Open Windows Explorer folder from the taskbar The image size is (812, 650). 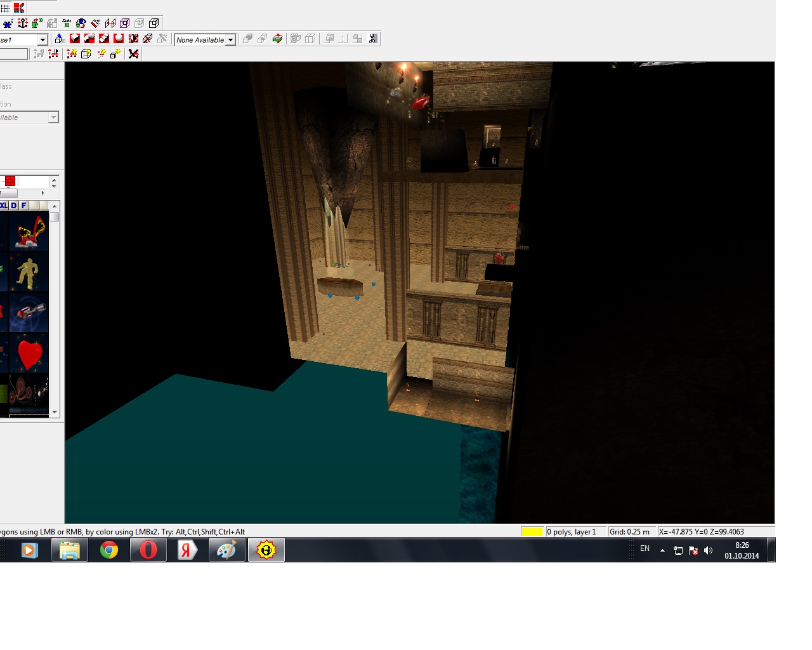(70, 550)
